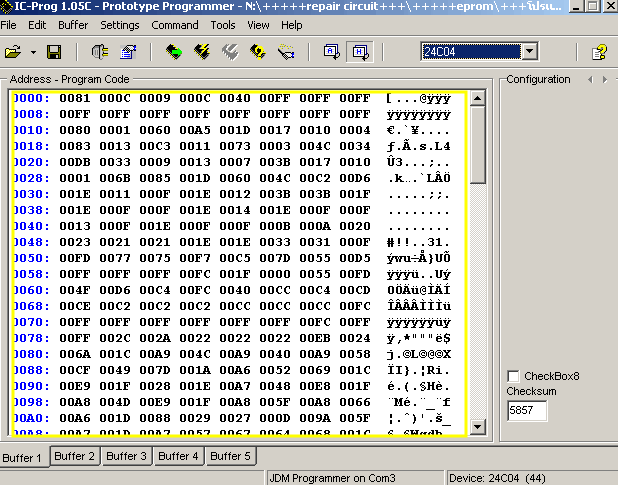
Task: Click Configuration panel right arrow
Action: tap(605, 80)
